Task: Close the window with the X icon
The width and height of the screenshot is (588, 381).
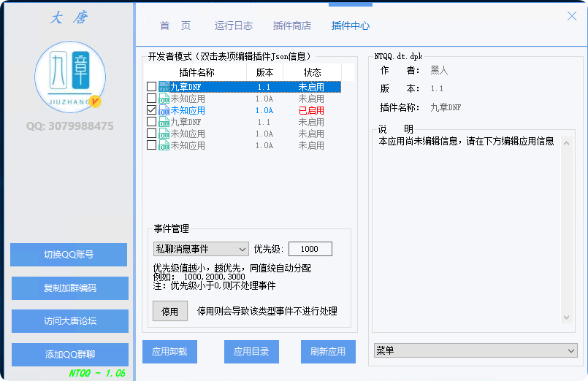Action: [x=572, y=16]
